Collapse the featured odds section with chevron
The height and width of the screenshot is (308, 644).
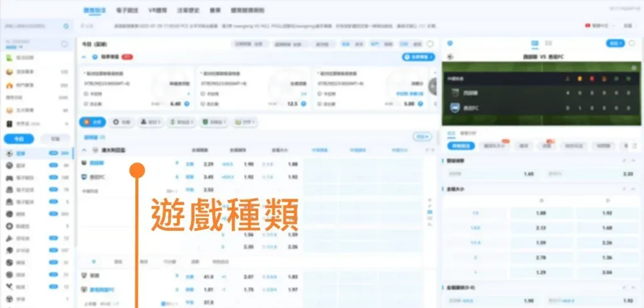[84, 57]
